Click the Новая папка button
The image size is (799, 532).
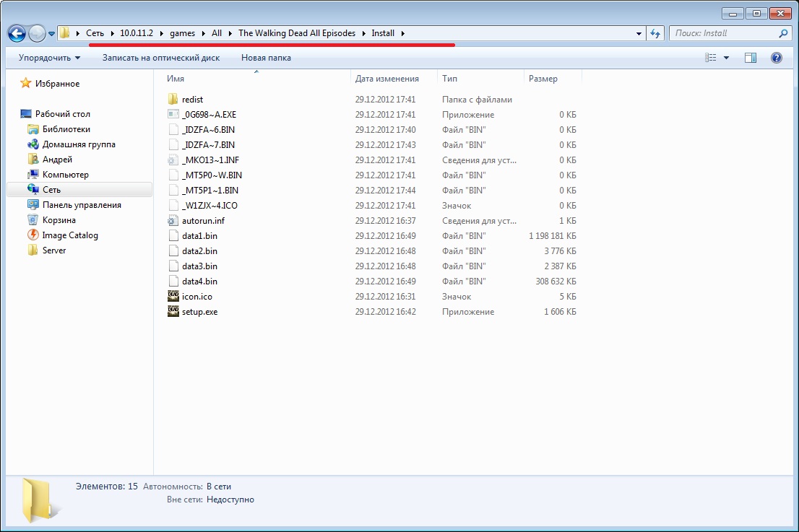tap(266, 58)
